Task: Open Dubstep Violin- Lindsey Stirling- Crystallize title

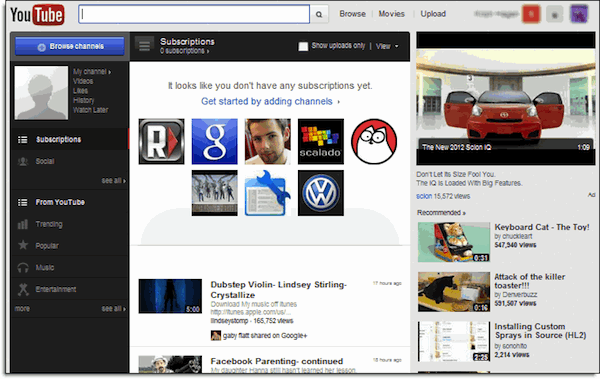Action: (279, 290)
